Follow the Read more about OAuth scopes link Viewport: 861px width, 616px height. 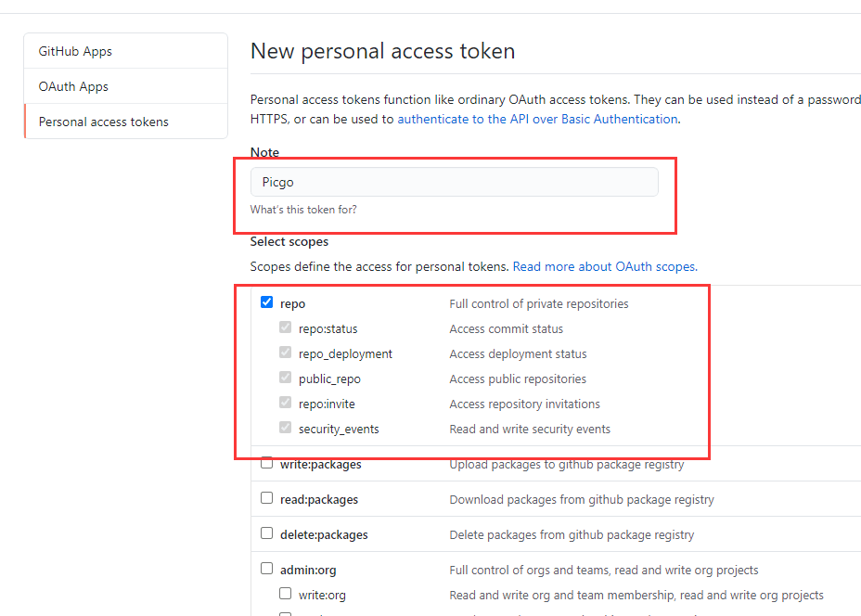tap(605, 266)
